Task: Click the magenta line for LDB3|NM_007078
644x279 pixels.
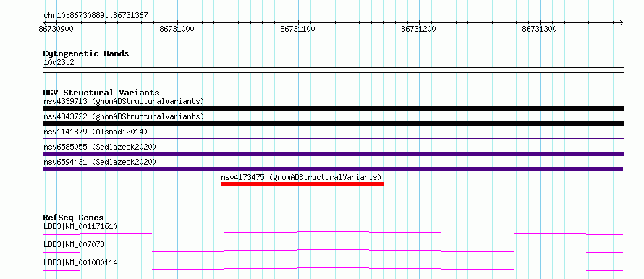Action: (x=333, y=251)
